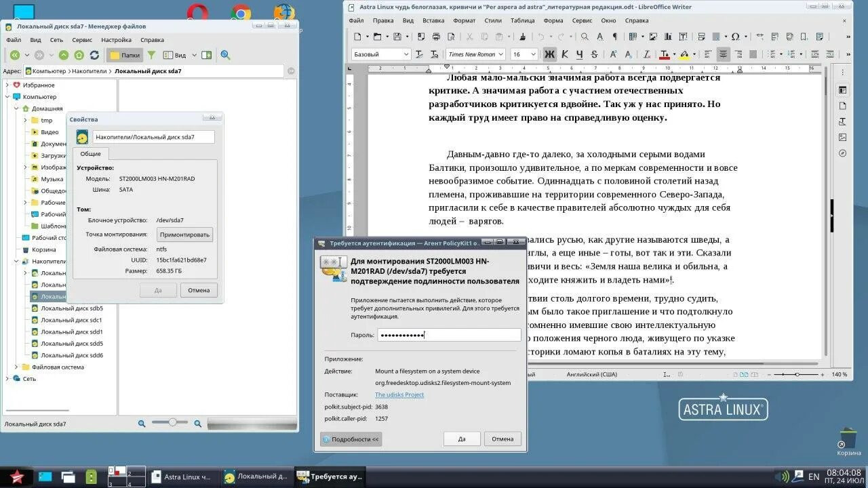Image resolution: width=868 pixels, height=488 pixels.
Task: Open The udisks Project link
Action: pos(399,394)
